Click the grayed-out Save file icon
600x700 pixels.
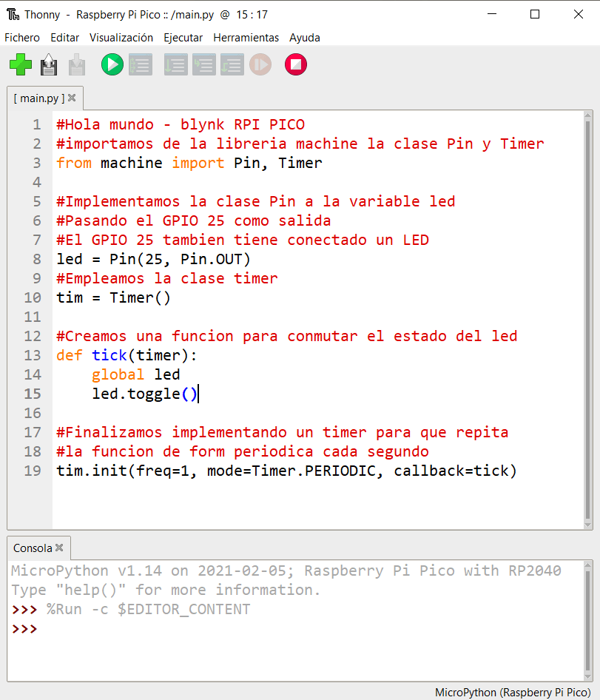point(77,65)
